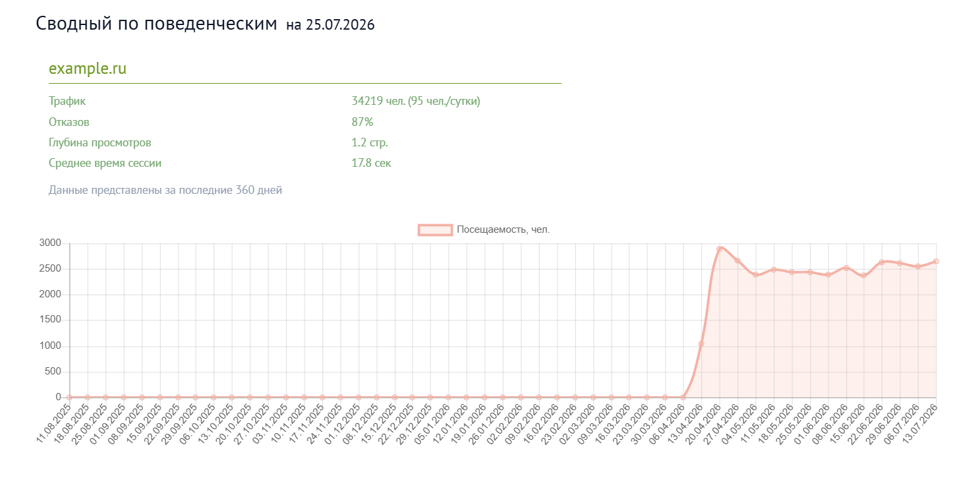
Task: Pick the chart data point for 04.05.2026
Action: (x=755, y=275)
